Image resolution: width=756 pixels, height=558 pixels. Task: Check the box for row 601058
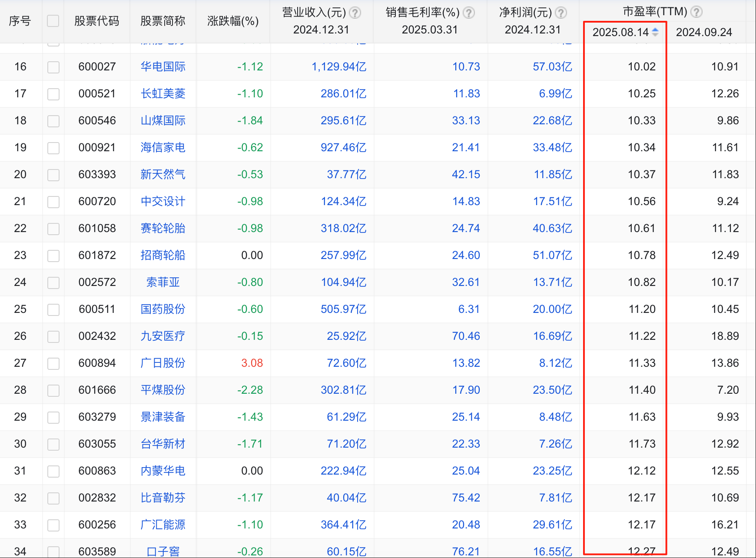click(x=53, y=229)
